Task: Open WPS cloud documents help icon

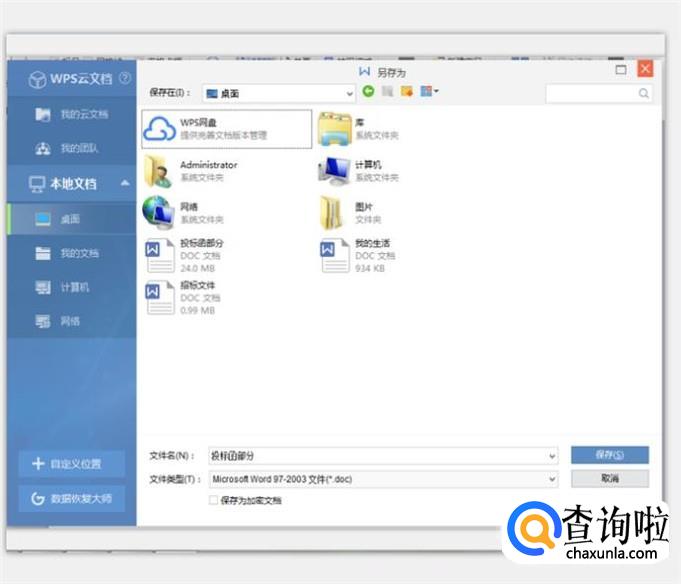Action: point(125,78)
